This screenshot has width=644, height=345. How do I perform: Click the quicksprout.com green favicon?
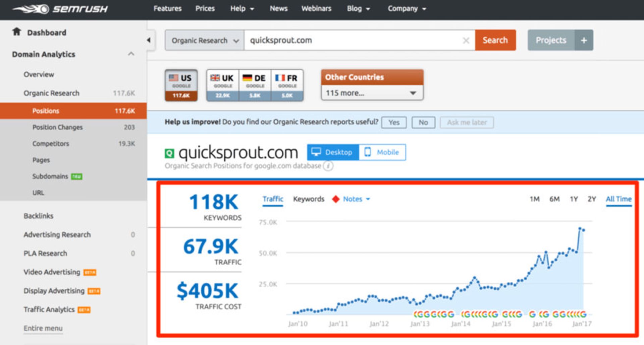169,153
